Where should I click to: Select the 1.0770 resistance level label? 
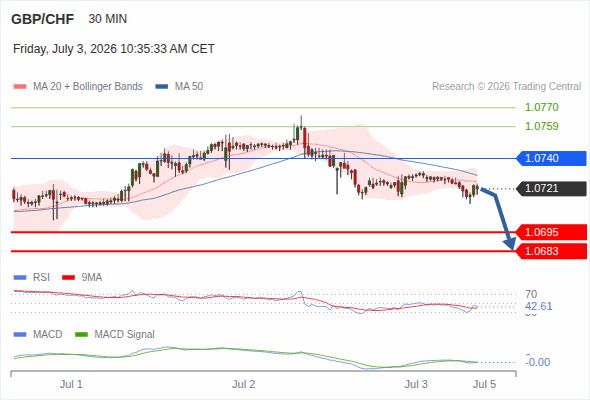coord(541,107)
